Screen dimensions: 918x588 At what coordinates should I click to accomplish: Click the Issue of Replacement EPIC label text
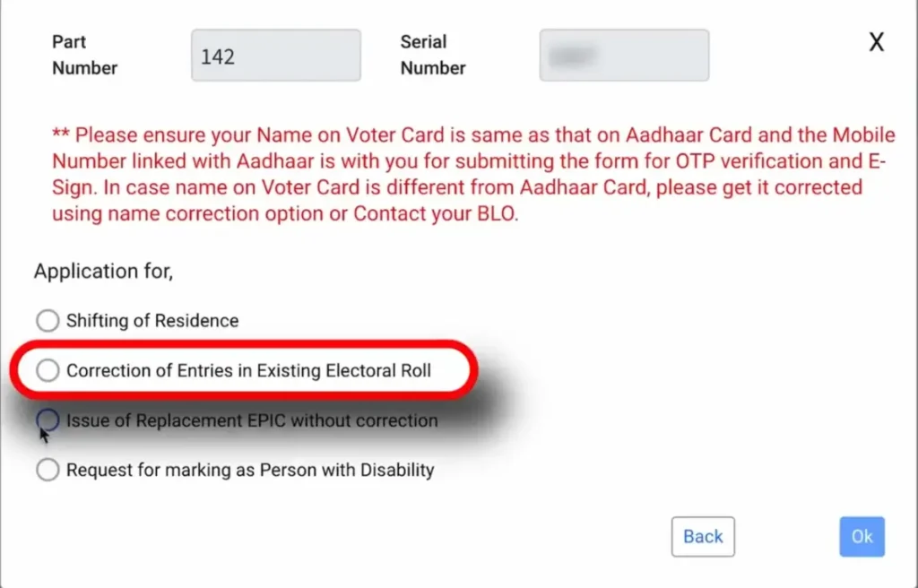click(252, 420)
